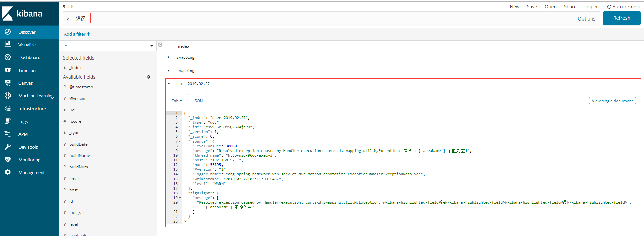Sort by the _index column header

tap(183, 46)
